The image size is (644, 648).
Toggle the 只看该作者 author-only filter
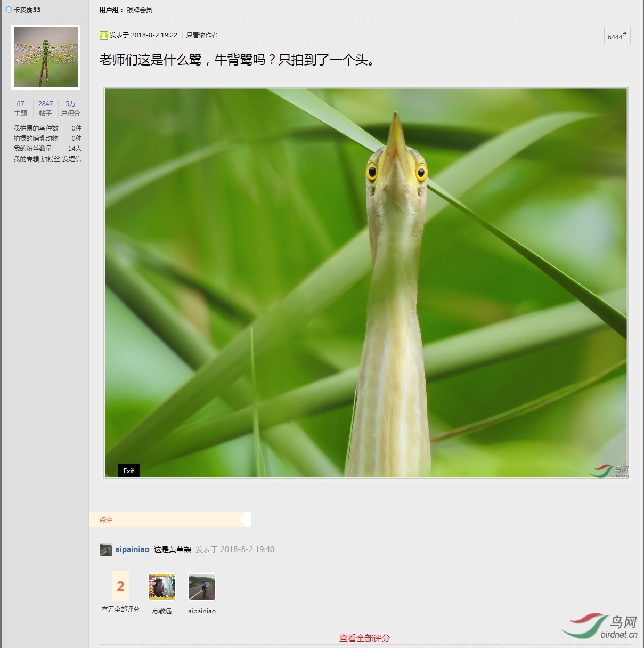point(203,35)
